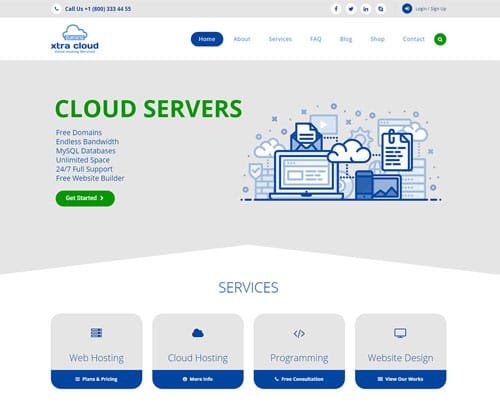
Task: Go to the Home menu item
Action: 207,39
